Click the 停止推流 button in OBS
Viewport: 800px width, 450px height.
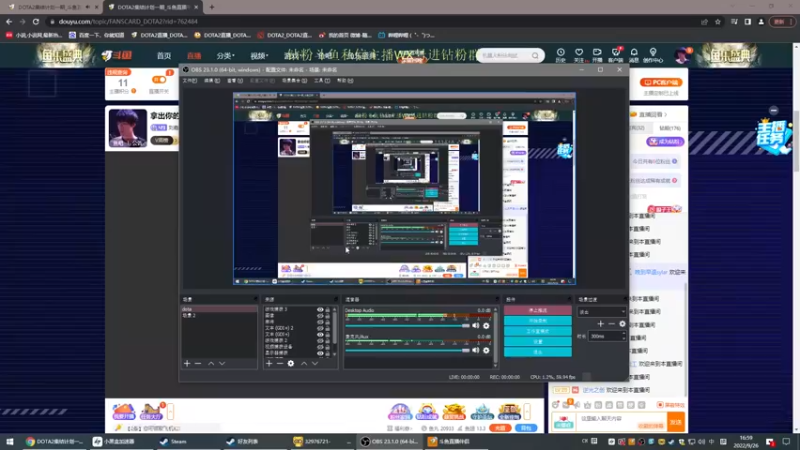coord(538,310)
